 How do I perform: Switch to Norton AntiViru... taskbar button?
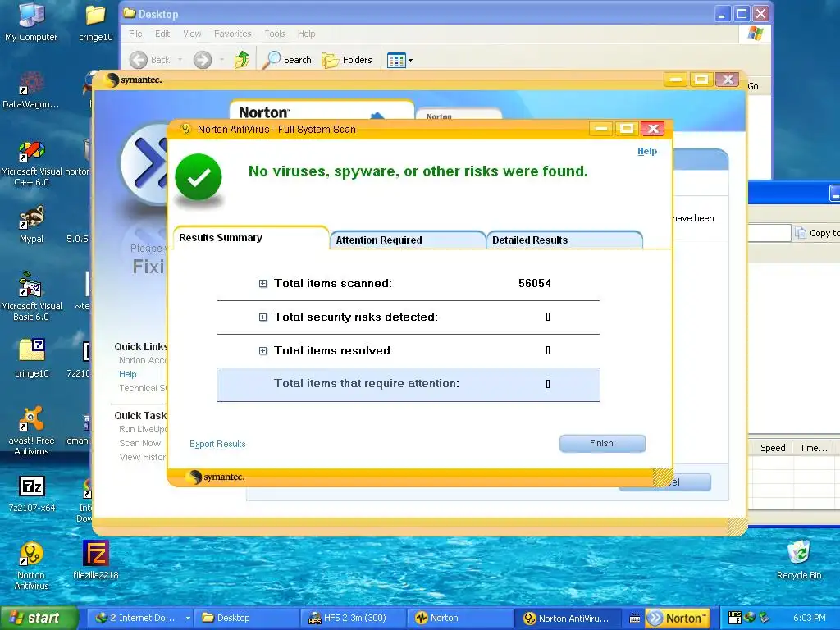click(569, 618)
